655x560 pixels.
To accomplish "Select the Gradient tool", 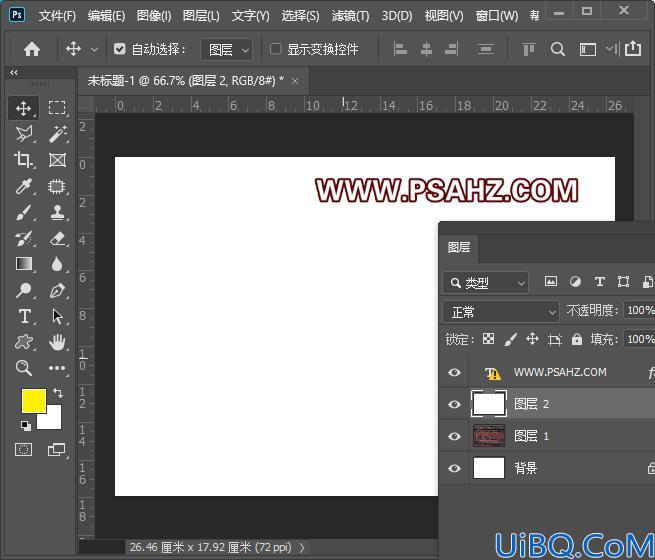I will pos(24,264).
